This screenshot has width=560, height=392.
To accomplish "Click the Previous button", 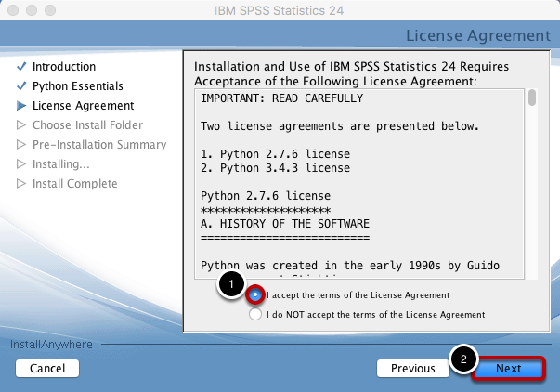I will 413,369.
